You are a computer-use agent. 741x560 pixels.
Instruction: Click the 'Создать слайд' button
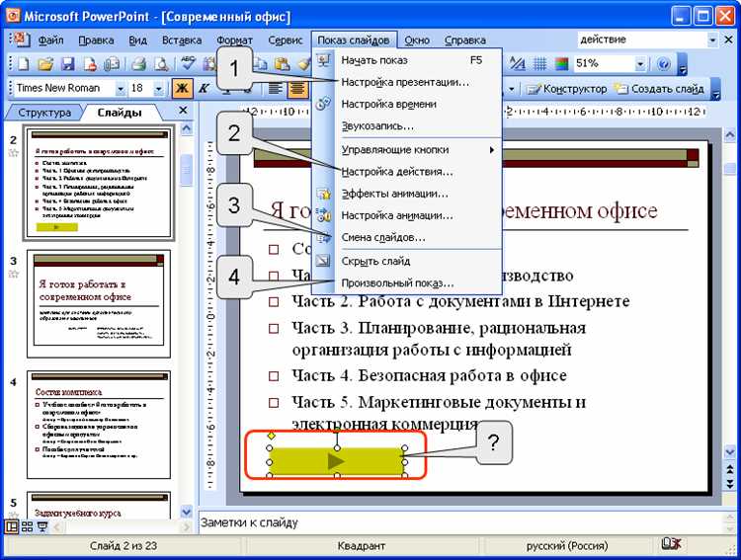tap(659, 89)
